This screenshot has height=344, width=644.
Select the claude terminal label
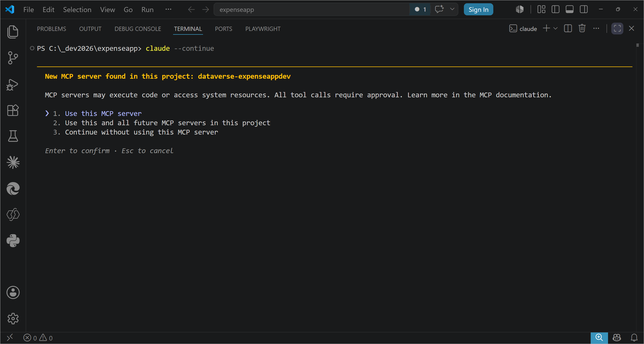[x=523, y=29]
